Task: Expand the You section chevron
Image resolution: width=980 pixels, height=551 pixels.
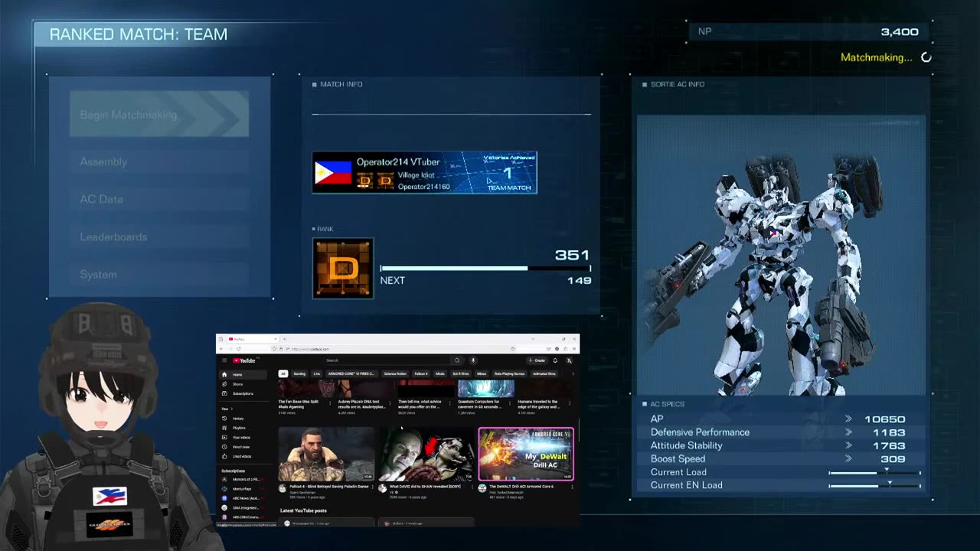Action: tap(232, 409)
